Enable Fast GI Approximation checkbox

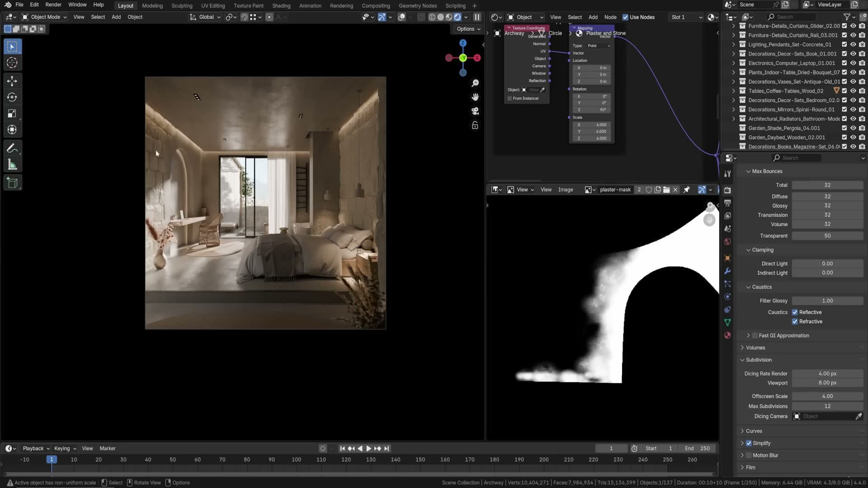(755, 336)
